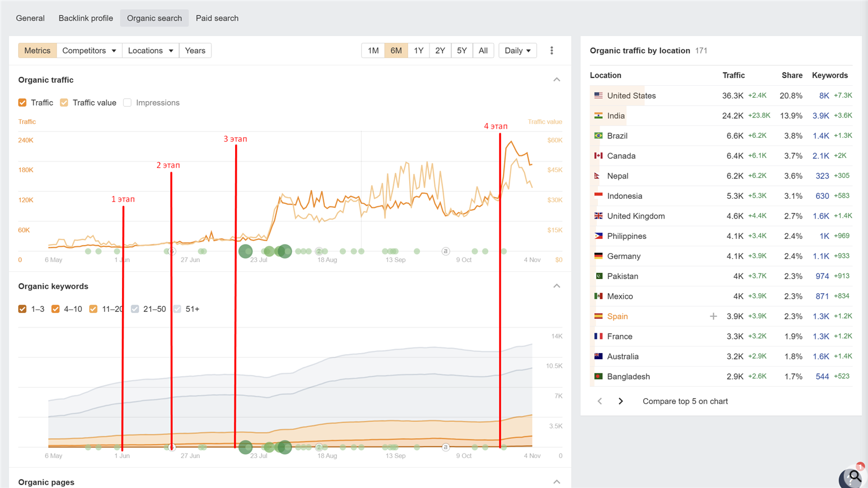
Task: Collapse the Organic keywords section
Action: click(557, 286)
